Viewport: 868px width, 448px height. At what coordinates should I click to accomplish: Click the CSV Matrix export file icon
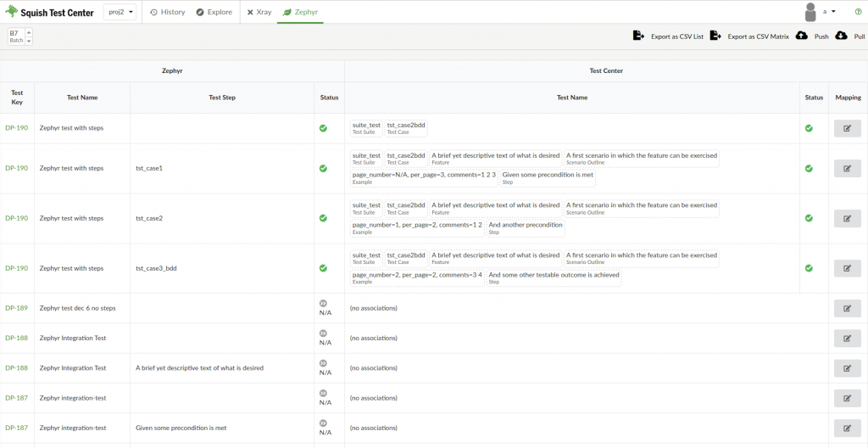pos(715,36)
